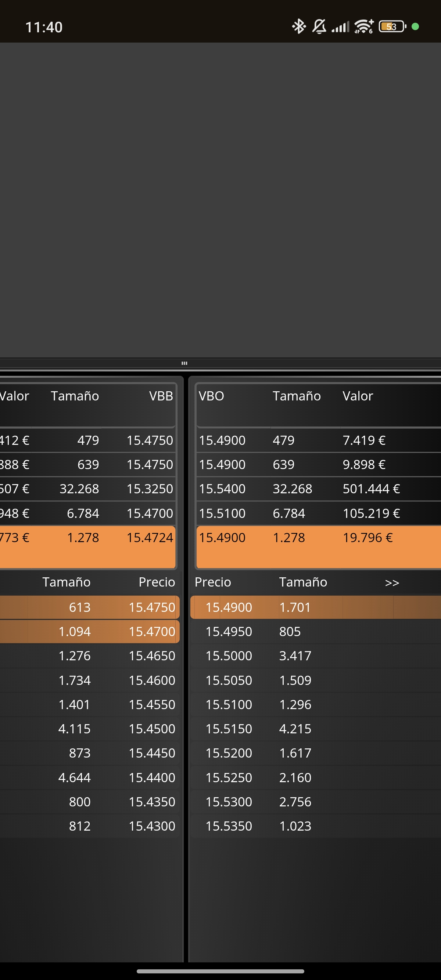The width and height of the screenshot is (441, 980).
Task: Select the highlighted ask row 15.4900 size 1.278
Action: [319, 547]
